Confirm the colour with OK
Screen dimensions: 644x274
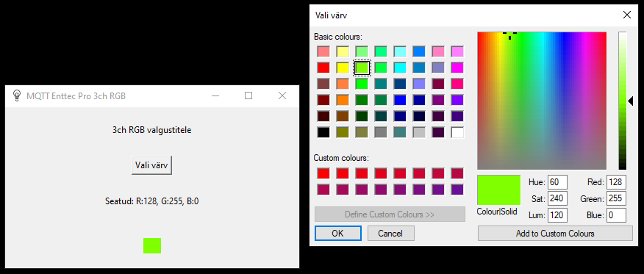point(337,234)
